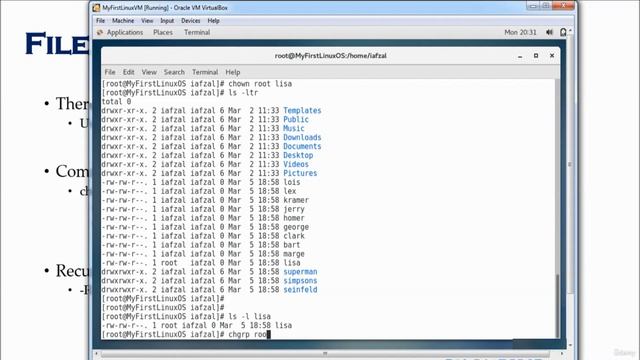Click the Music directory name
The image size is (640, 360).
pos(294,129)
